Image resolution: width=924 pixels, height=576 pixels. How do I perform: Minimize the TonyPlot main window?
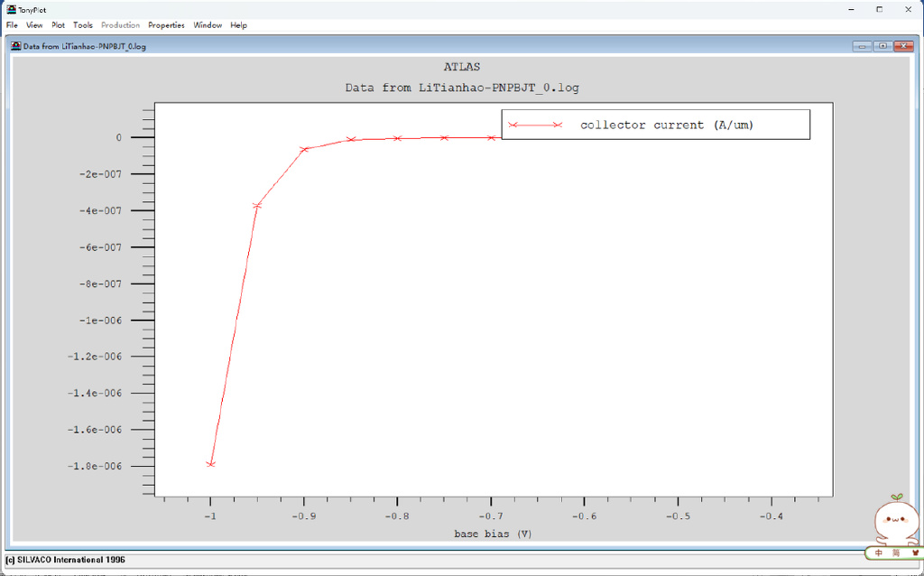[851, 9]
